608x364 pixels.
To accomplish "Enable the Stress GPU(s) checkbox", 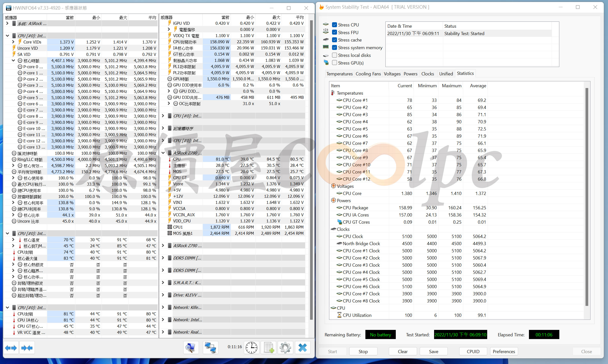I will (x=335, y=63).
